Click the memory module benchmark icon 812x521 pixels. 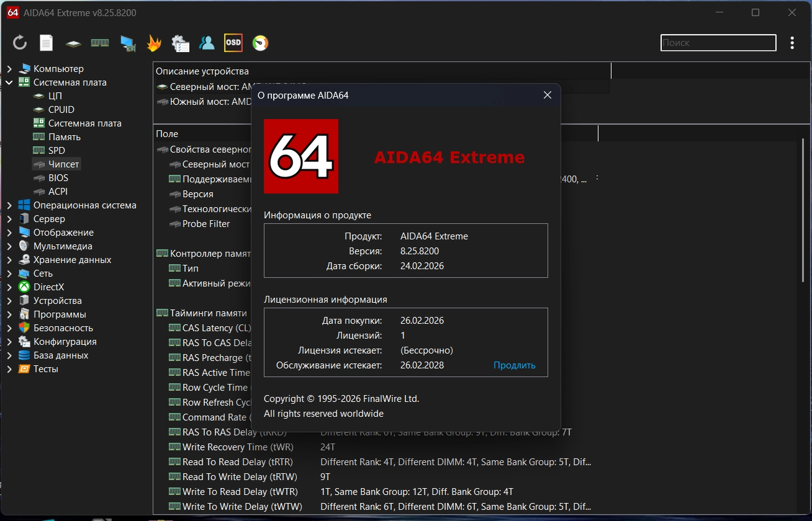pos(100,43)
